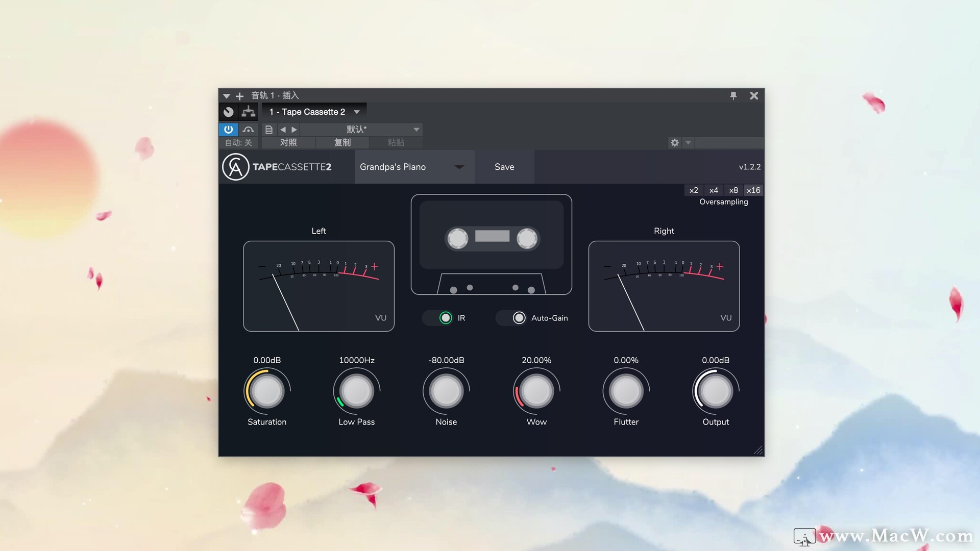Toggle Auto-Gain on
980x551 pixels.
point(519,318)
